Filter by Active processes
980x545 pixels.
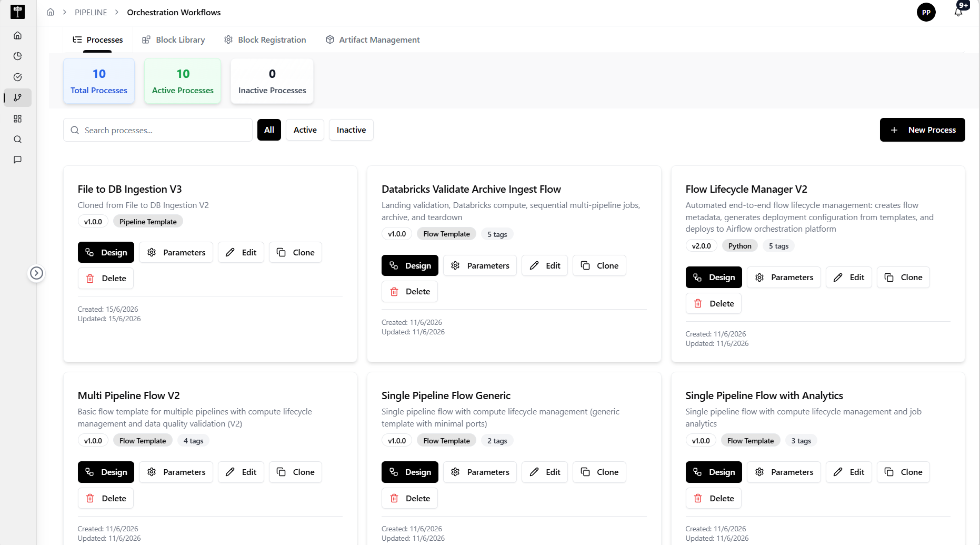[305, 130]
